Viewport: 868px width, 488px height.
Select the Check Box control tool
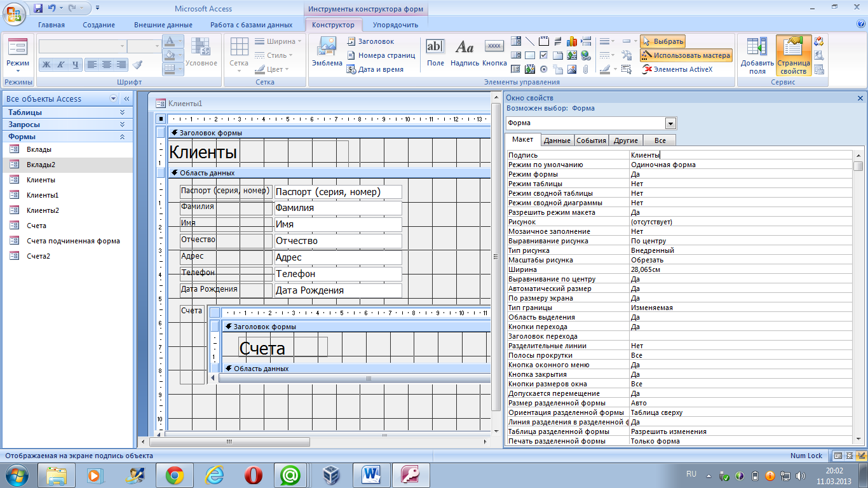(x=544, y=55)
